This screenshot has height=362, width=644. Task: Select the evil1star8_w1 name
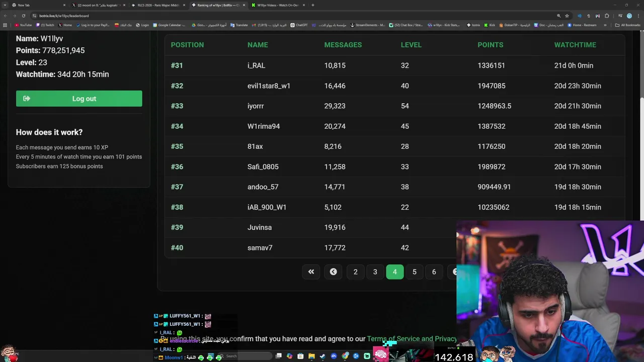coord(269,86)
